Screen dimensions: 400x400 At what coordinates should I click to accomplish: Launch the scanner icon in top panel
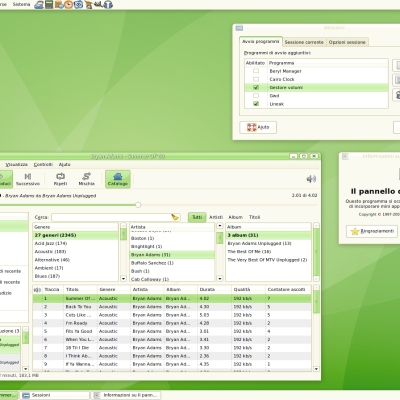(39, 5)
